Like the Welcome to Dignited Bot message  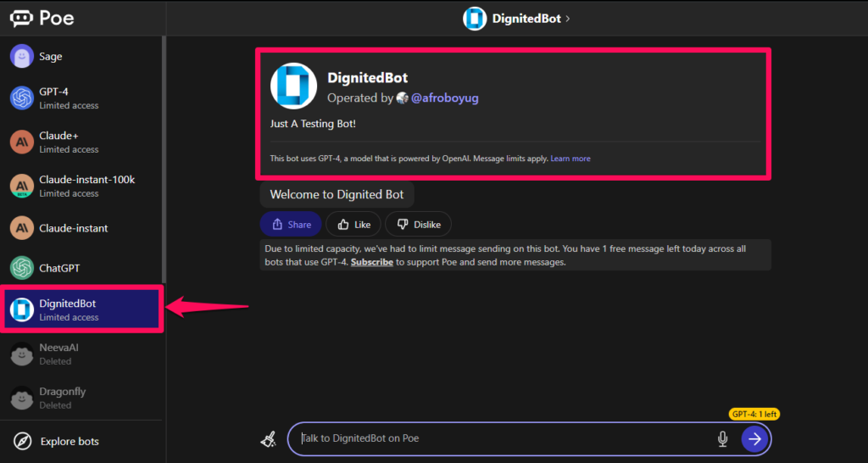tap(353, 225)
